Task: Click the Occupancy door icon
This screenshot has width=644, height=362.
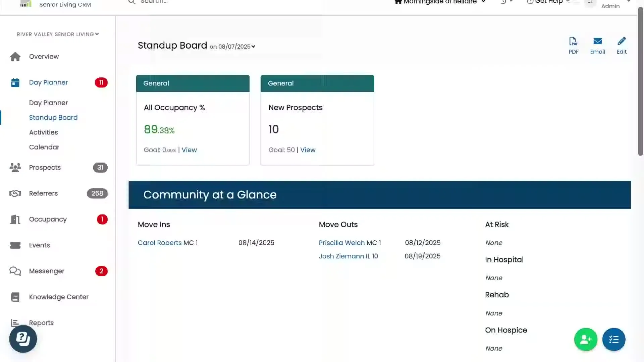Action: click(15, 220)
